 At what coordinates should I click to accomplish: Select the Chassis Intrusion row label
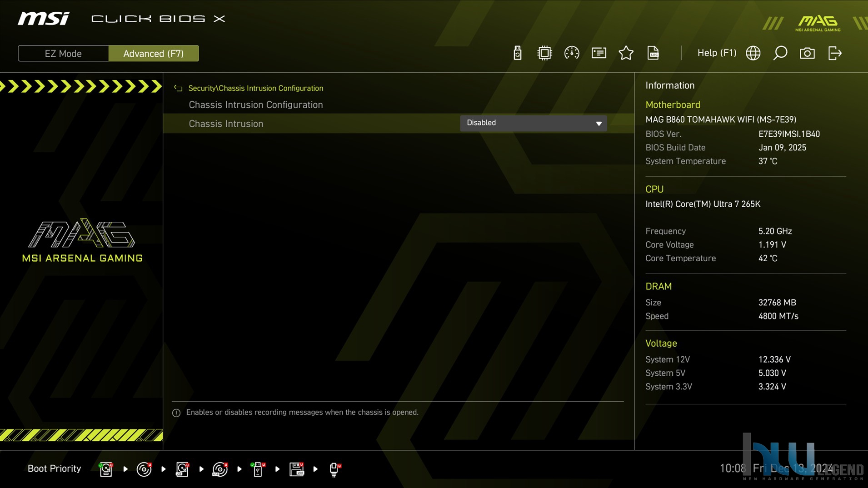[x=226, y=124]
